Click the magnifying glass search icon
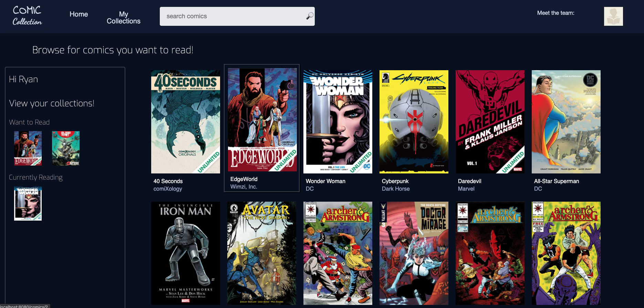 310,16
